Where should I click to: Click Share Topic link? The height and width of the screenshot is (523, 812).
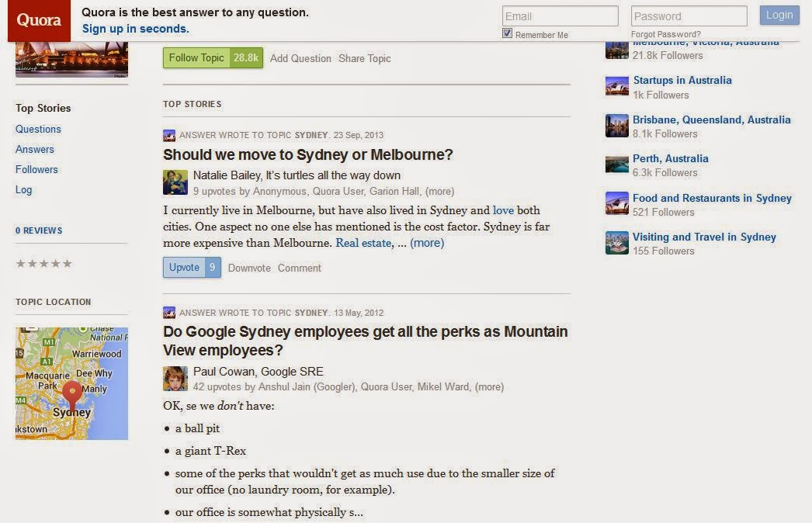[365, 58]
